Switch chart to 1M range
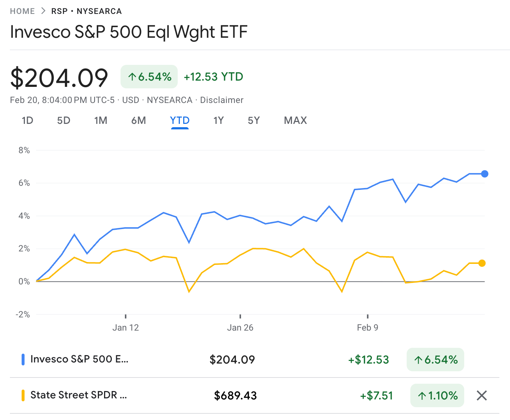 101,121
